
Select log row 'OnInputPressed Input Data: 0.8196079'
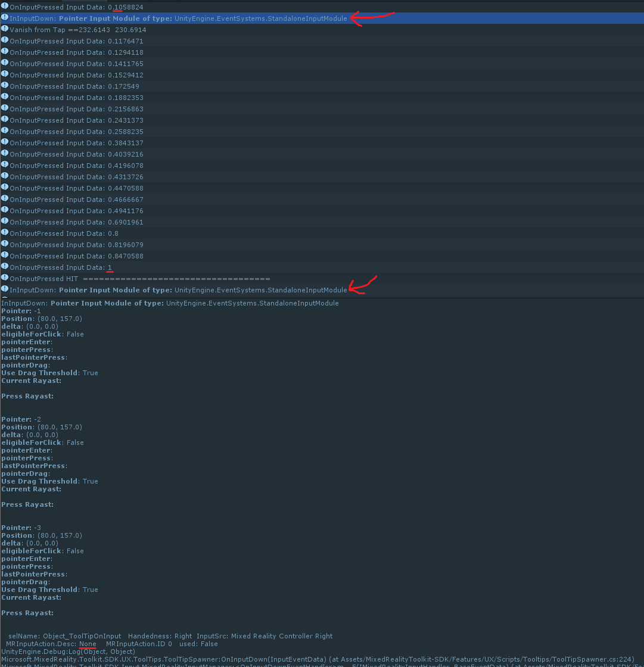[322, 245]
